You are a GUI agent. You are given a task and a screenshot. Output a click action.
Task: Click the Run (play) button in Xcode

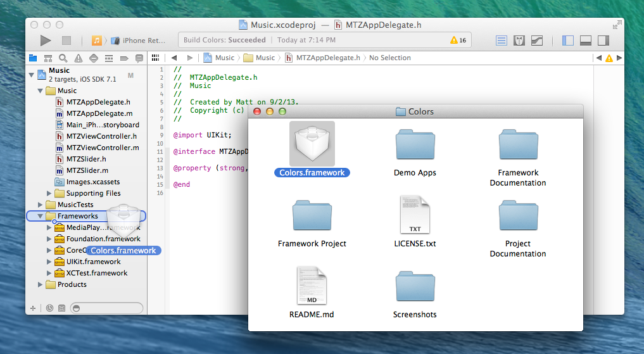(x=45, y=41)
